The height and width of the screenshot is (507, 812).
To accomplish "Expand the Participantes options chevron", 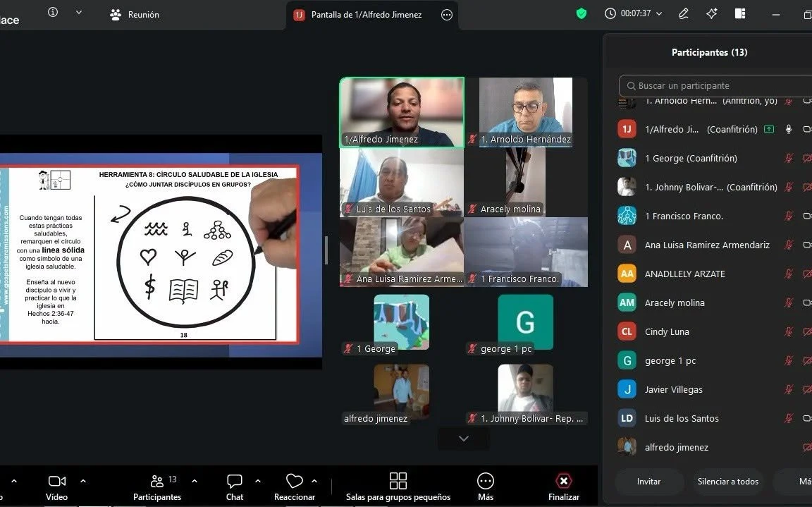I will 195,481.
